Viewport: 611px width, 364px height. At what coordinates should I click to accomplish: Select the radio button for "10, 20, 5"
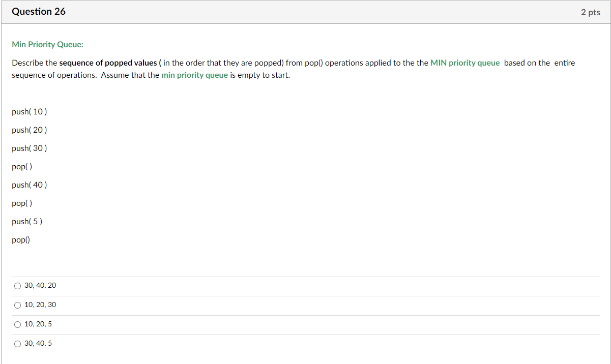click(17, 324)
